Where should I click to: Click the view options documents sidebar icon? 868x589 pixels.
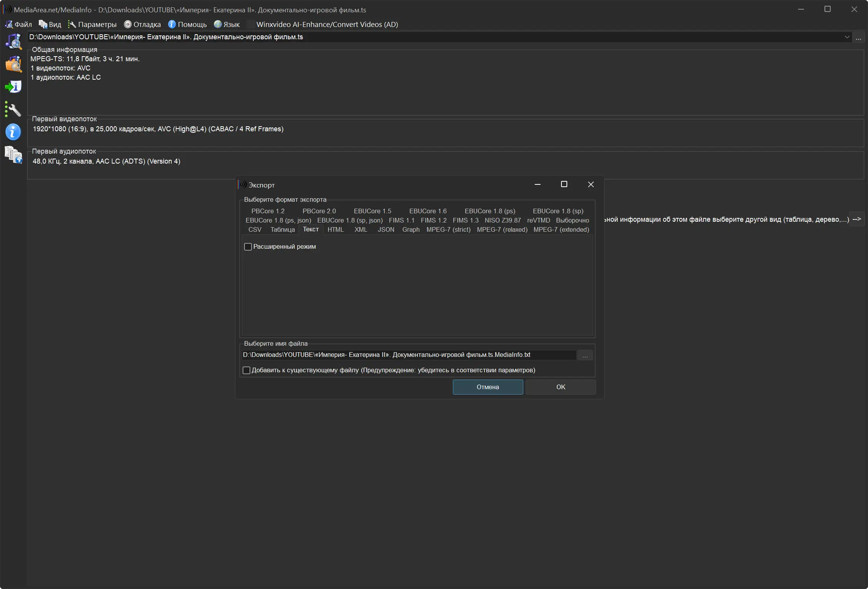tap(13, 155)
